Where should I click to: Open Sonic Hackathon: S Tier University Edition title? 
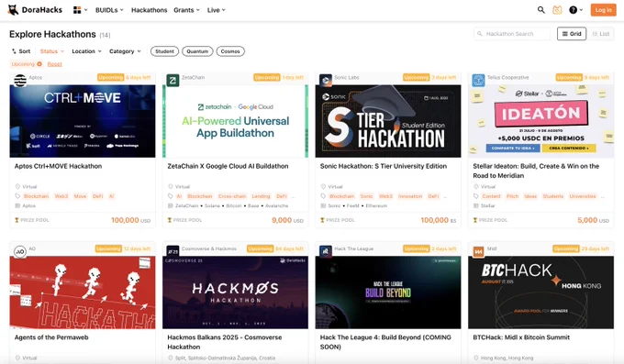(x=384, y=166)
